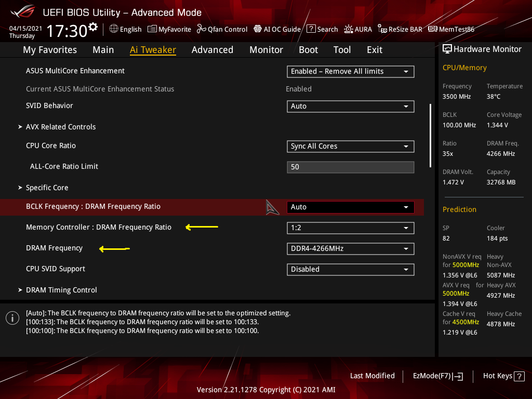Launch MemTest86 icon
Viewport: 532px width, 399px height.
pyautogui.click(x=433, y=29)
